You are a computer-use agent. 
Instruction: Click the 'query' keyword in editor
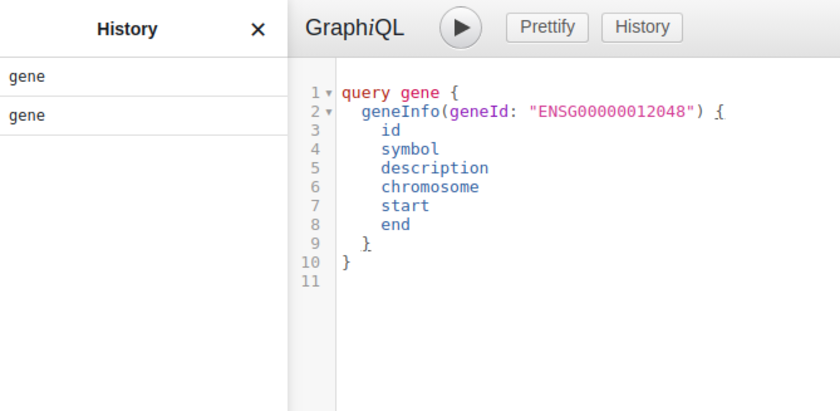click(366, 93)
